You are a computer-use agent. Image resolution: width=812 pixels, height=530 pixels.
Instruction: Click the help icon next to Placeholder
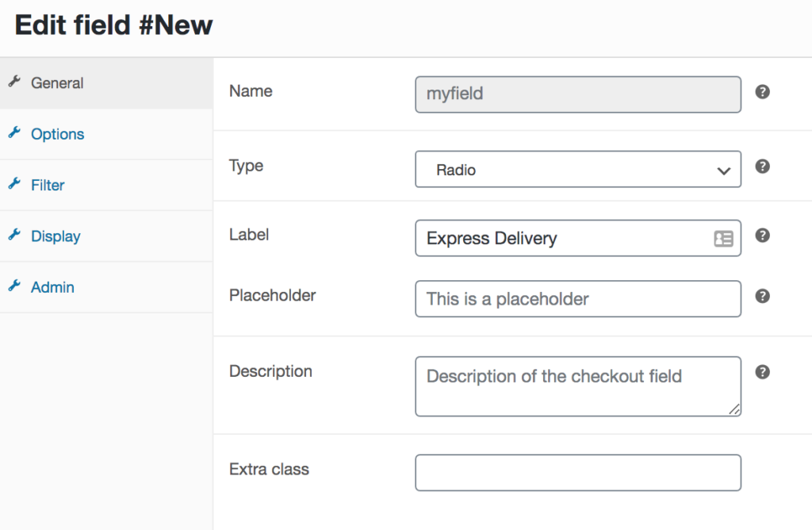pyautogui.click(x=762, y=296)
